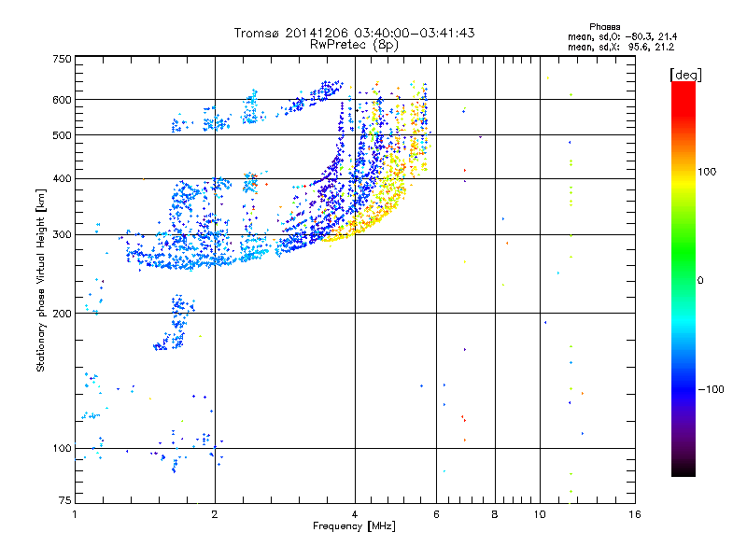The width and height of the screenshot is (747, 560).
Task: Click the plot title "Tromsø 20141206 03:40:00-03:41:43"
Action: pyautogui.click(x=354, y=33)
